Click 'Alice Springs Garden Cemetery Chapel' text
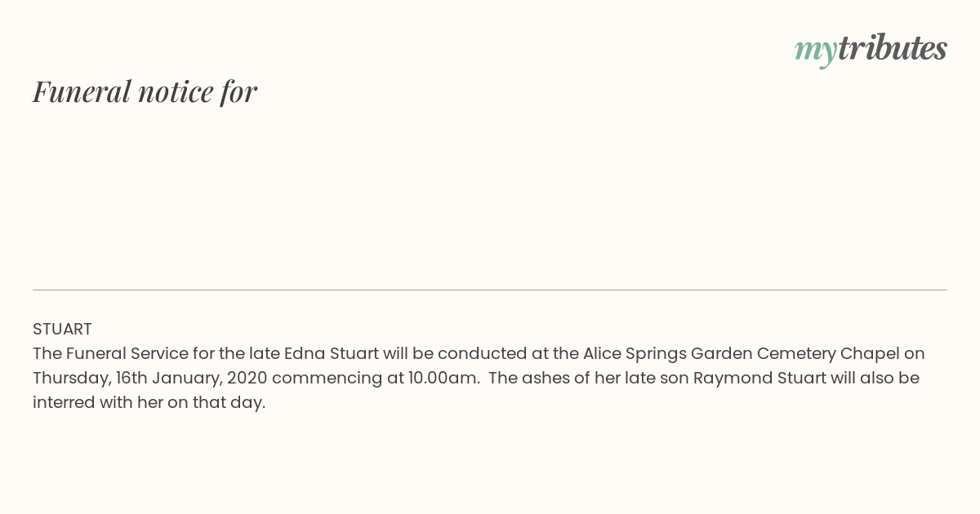Viewport: 980px width, 514px height. tap(742, 353)
